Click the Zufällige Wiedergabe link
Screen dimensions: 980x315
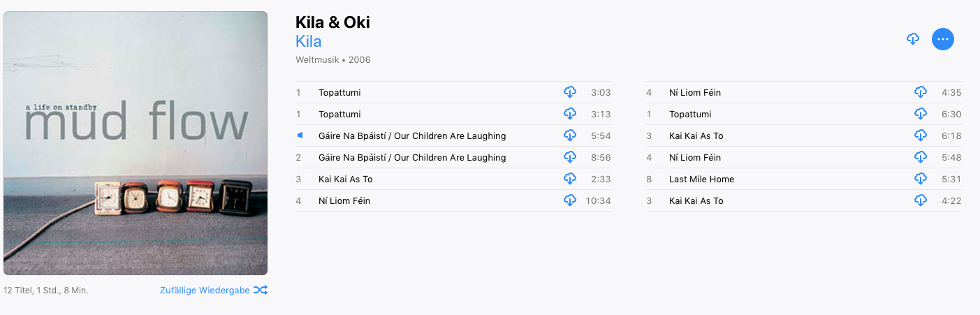204,290
